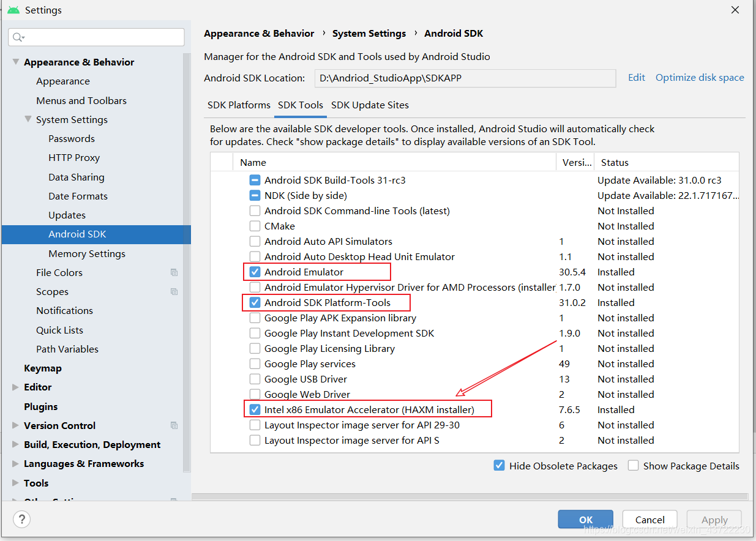The height and width of the screenshot is (541, 756).
Task: Toggle Android SDK Build-Tools 31-rc3 checkbox
Action: (255, 180)
